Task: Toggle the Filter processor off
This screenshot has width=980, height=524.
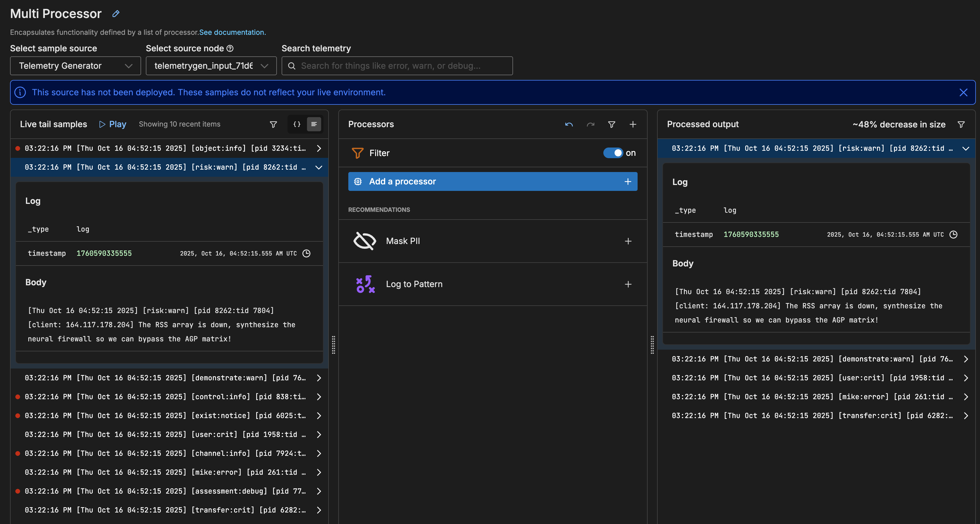Action: [x=613, y=153]
